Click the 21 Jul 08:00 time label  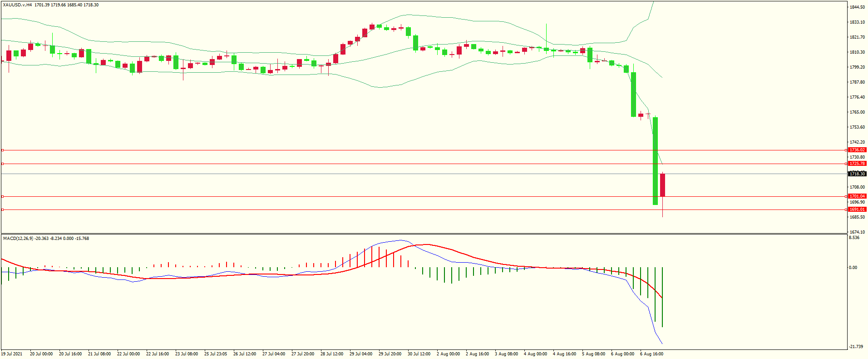(x=99, y=354)
